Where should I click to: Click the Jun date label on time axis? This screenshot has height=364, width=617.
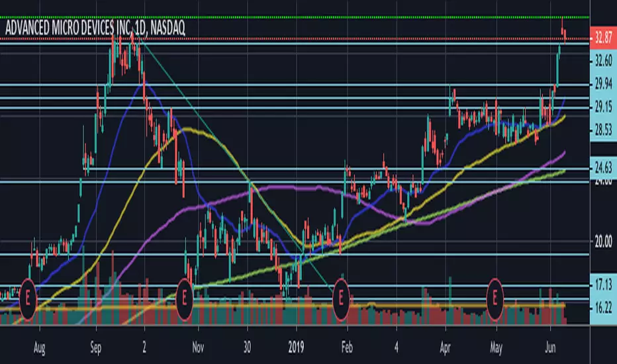click(549, 348)
